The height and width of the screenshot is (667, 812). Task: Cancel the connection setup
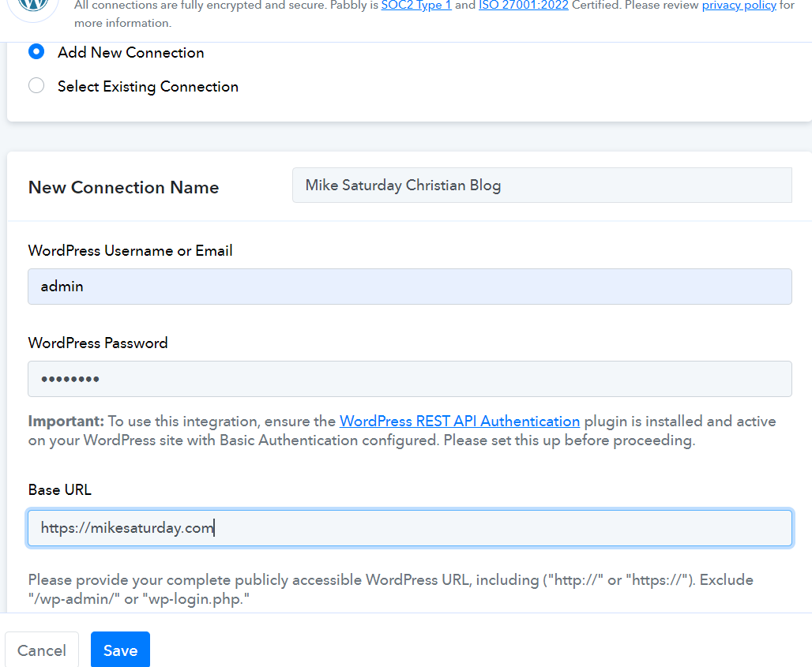pyautogui.click(x=42, y=650)
